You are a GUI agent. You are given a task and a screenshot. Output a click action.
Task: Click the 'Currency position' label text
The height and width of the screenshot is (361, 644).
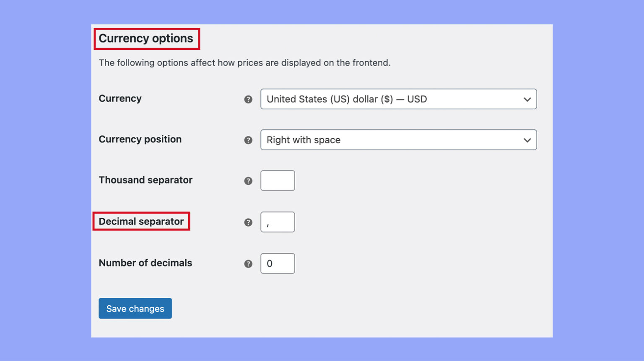[140, 139]
